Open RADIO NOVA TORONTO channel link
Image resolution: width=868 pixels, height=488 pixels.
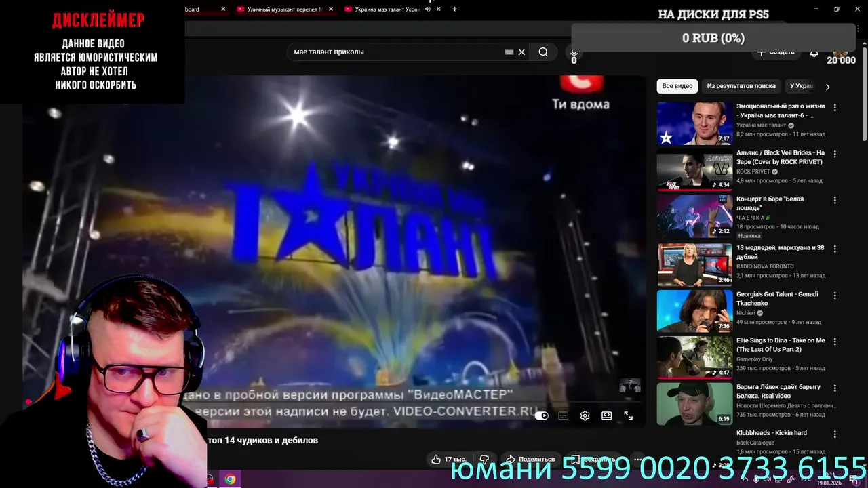pyautogui.click(x=766, y=266)
